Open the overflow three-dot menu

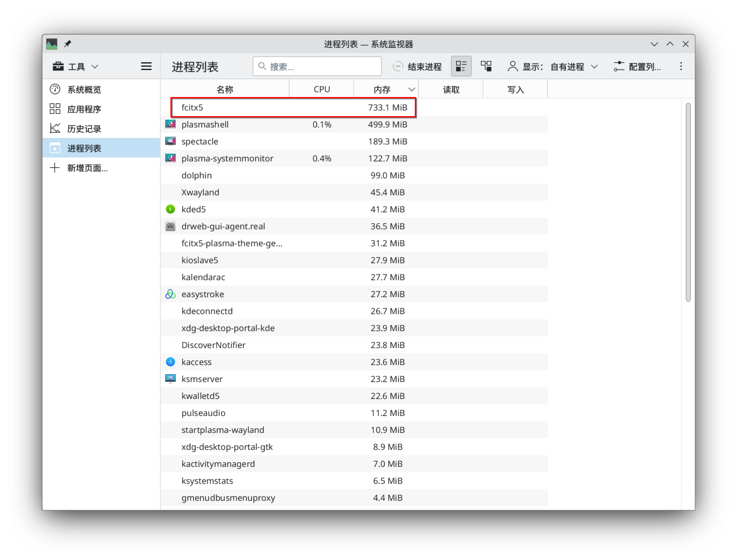(x=681, y=66)
